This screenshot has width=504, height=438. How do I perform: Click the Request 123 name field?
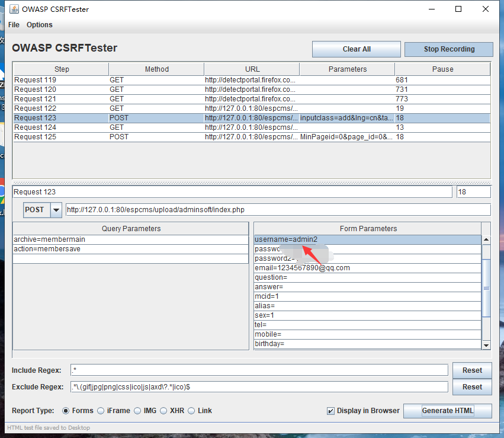[232, 192]
